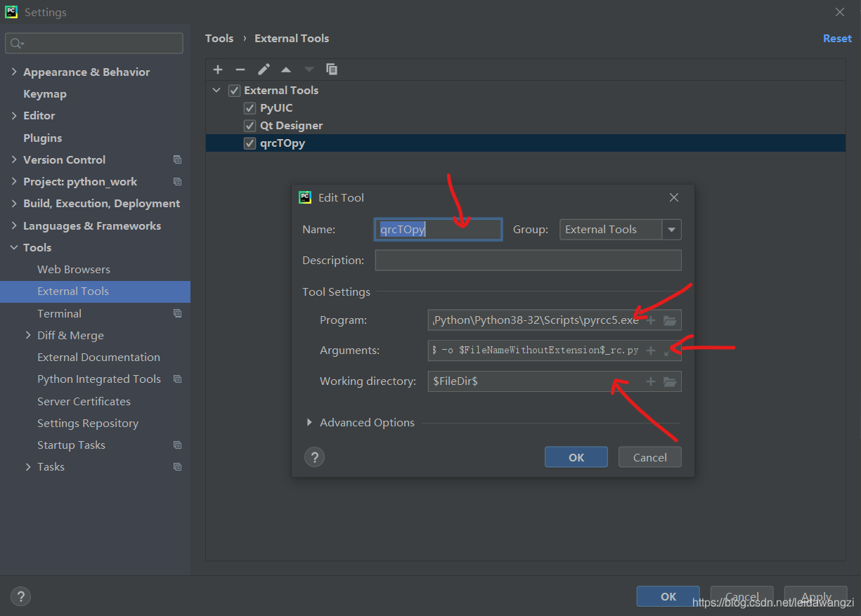Click project-level icon beside Startup Tasks

click(177, 445)
